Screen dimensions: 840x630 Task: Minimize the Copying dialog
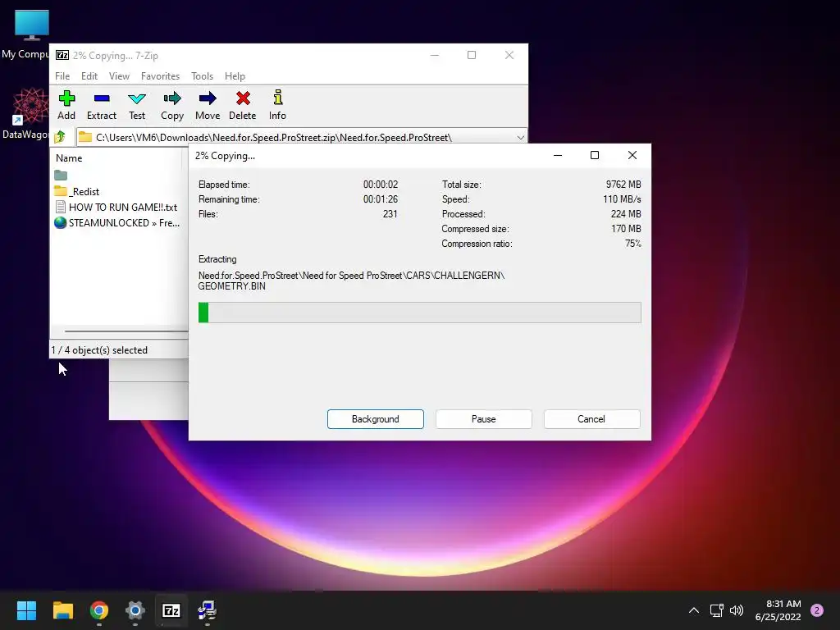tap(558, 155)
